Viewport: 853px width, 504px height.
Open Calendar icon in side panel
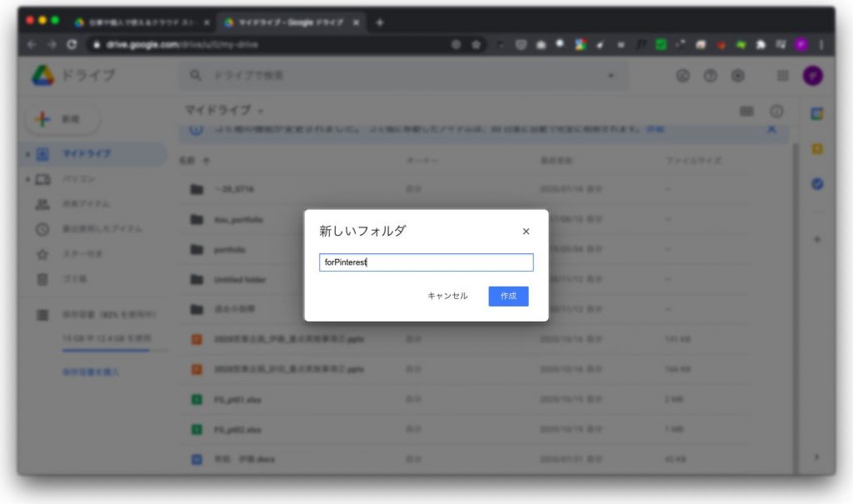point(816,114)
